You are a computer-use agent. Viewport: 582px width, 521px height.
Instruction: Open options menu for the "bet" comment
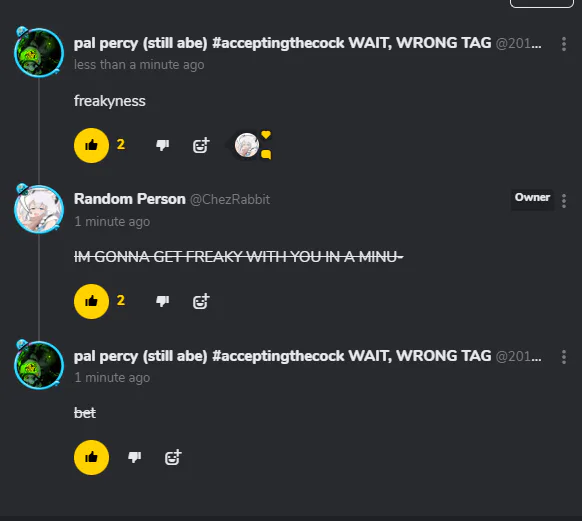(x=564, y=357)
